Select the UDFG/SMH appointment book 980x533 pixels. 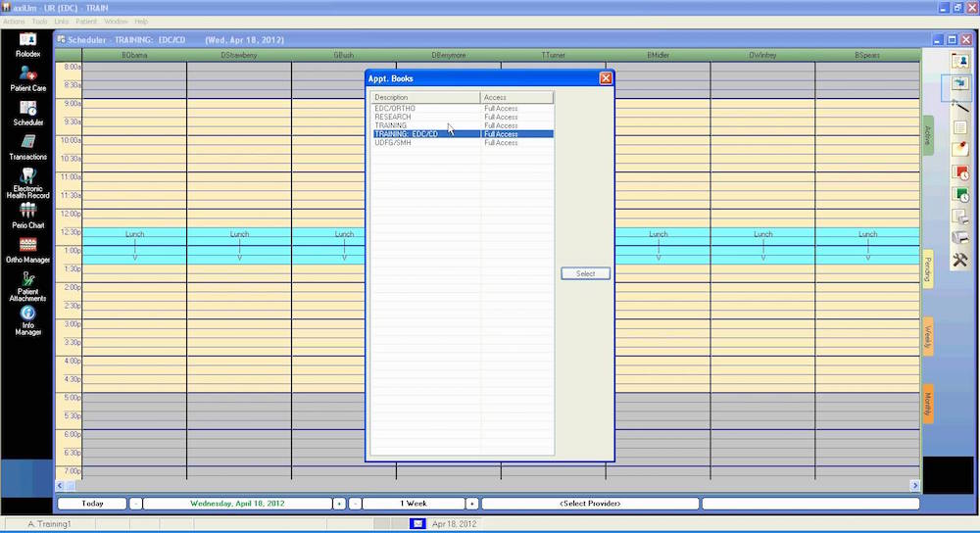[x=463, y=143]
